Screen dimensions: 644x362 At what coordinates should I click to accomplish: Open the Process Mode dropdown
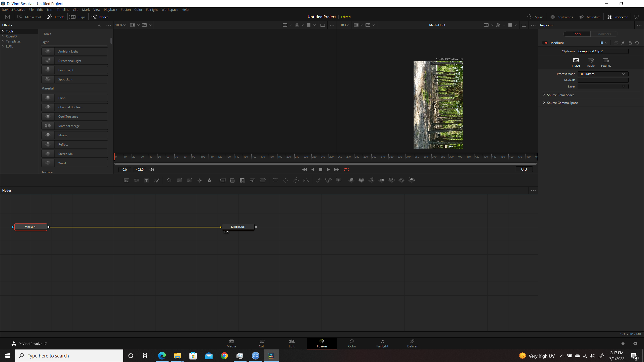pyautogui.click(x=603, y=74)
